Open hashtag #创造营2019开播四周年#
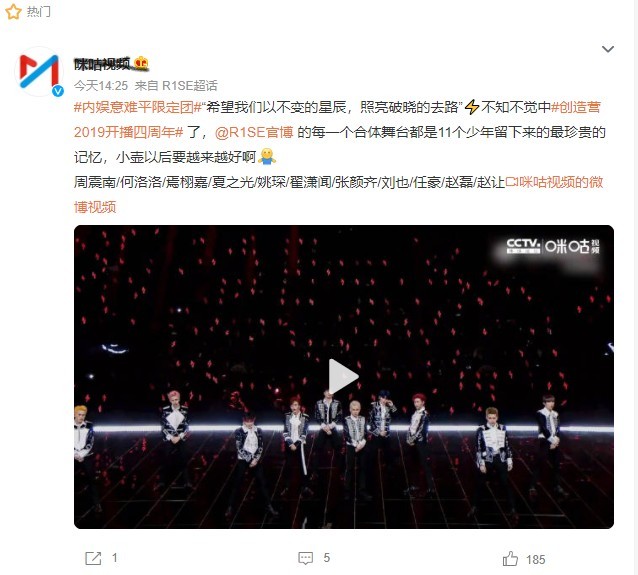This screenshot has width=638, height=575. [337, 120]
